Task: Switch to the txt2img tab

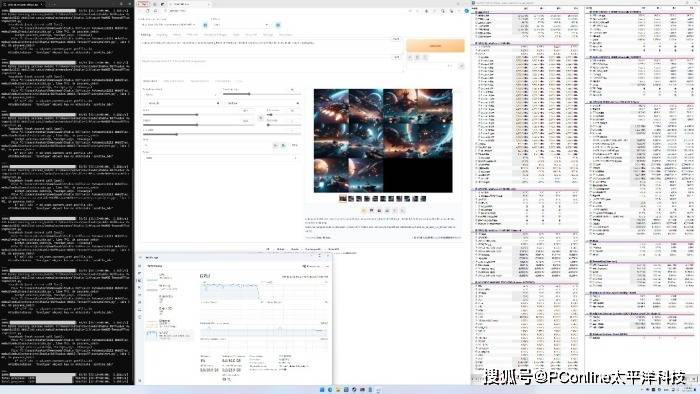Action: pyautogui.click(x=146, y=34)
